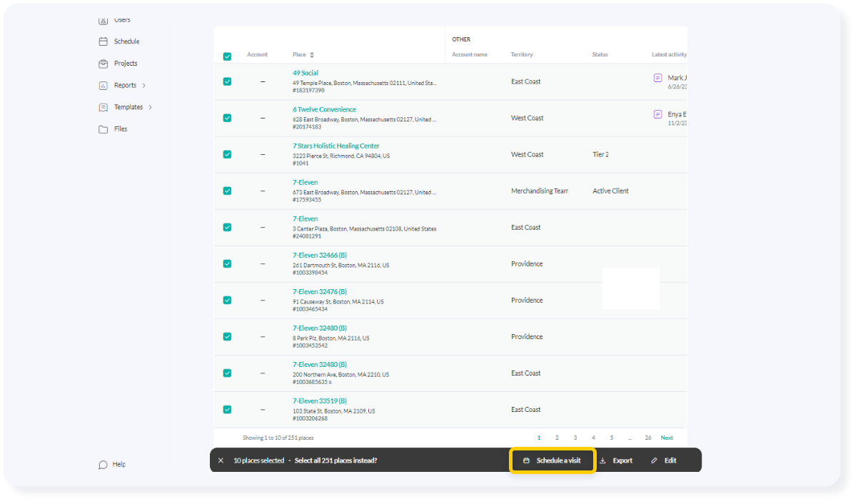This screenshot has width=858, height=504.
Task: Dismiss selection bar with the X
Action: 221,460
